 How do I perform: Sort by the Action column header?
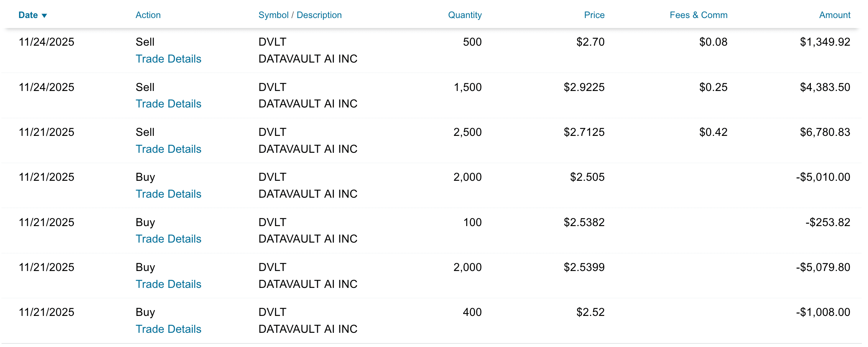(x=148, y=15)
